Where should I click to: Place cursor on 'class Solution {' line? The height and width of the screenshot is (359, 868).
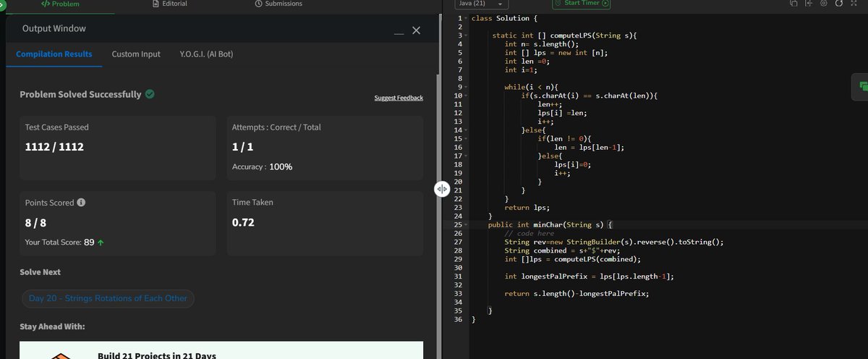[x=505, y=18]
